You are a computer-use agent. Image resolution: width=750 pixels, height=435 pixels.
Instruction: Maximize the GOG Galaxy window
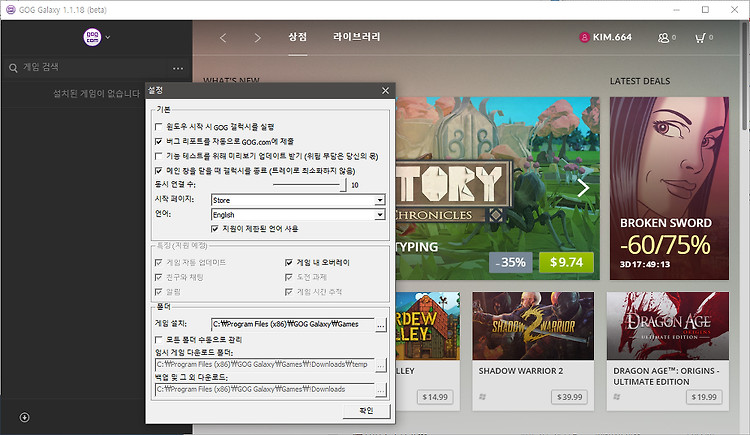pos(705,10)
